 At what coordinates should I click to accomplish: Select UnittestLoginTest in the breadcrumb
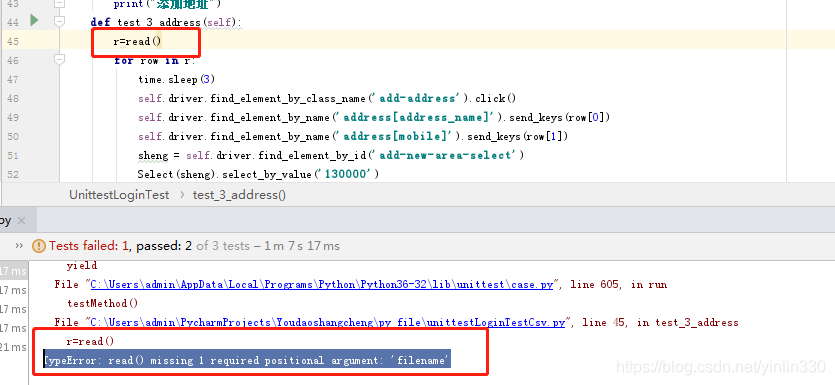(119, 195)
